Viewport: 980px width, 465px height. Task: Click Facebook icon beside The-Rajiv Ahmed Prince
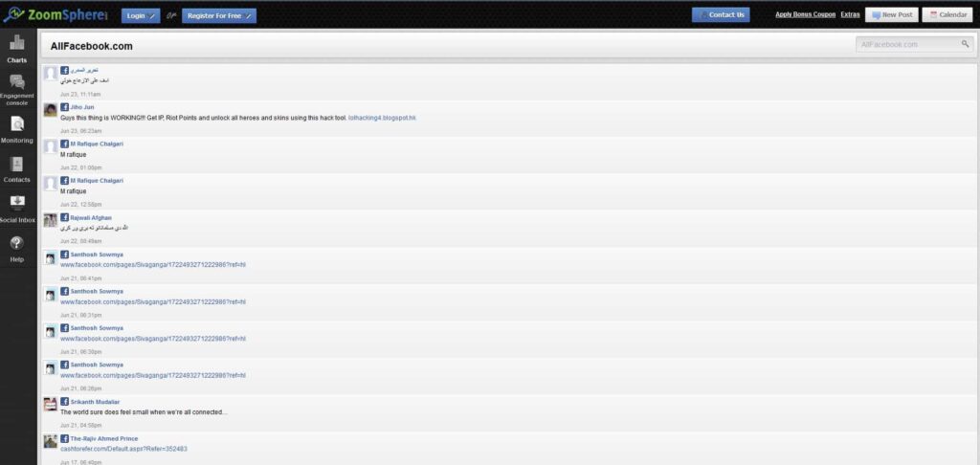pyautogui.click(x=64, y=438)
